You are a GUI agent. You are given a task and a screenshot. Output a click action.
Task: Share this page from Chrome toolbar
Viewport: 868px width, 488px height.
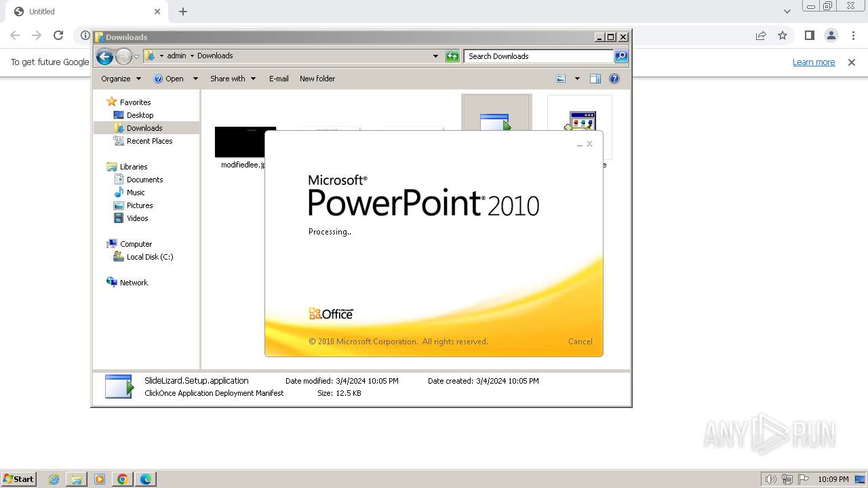[761, 35]
